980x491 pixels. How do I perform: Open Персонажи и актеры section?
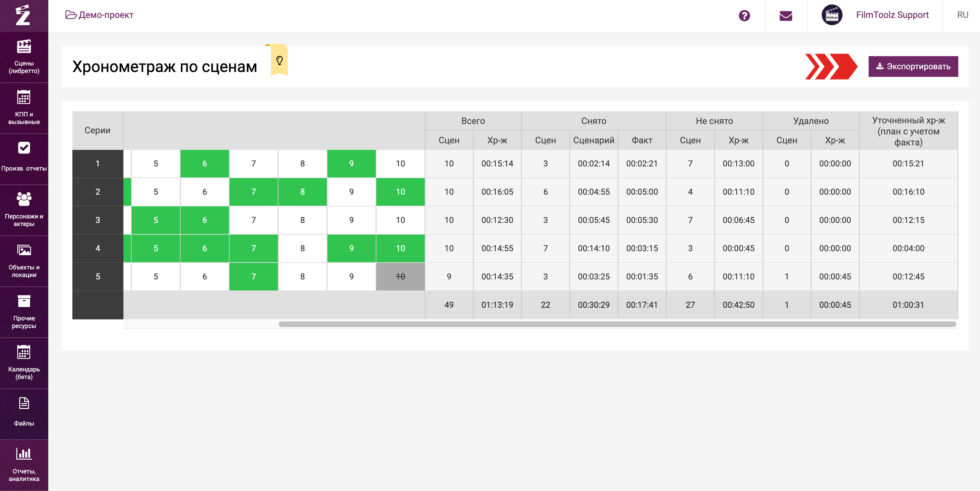(x=23, y=209)
